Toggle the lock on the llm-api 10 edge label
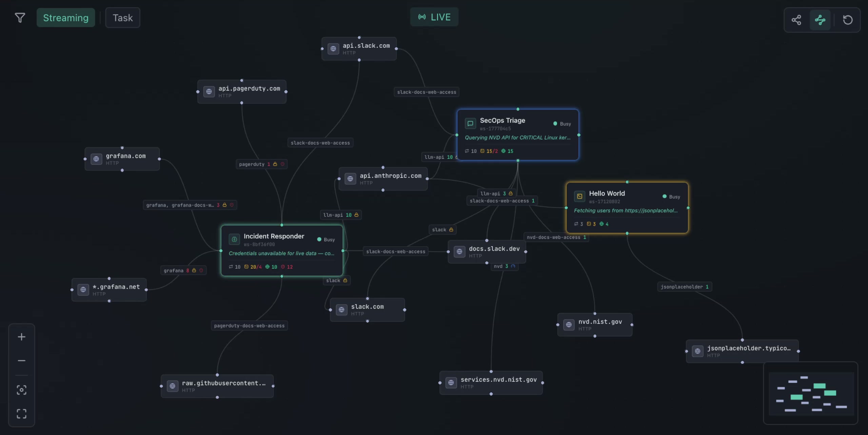The width and height of the screenshot is (868, 435). pos(356,214)
